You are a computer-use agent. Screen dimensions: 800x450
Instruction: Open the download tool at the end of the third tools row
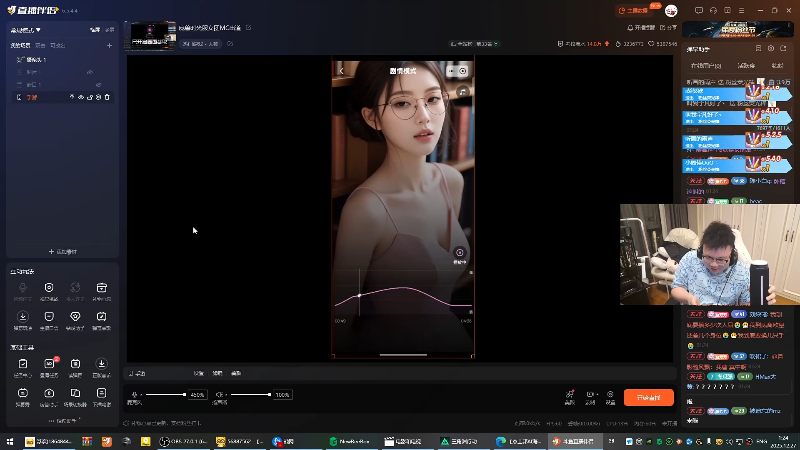coord(102,363)
